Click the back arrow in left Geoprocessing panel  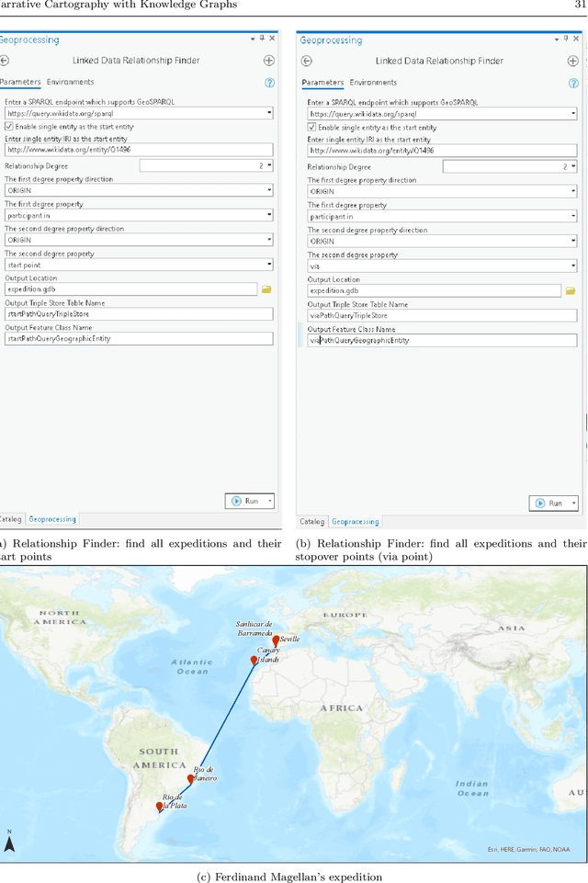[x=4, y=61]
